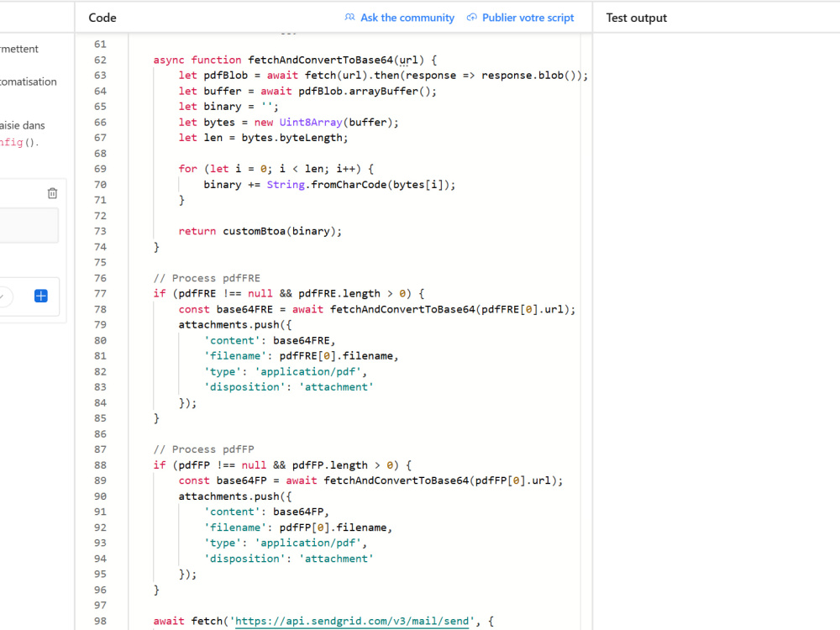Click the cloud upload publish icon

(x=471, y=17)
